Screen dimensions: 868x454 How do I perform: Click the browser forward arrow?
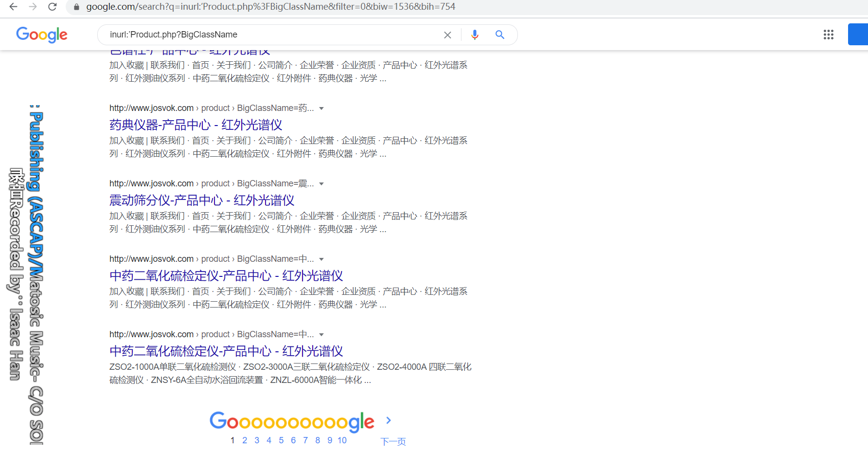(33, 7)
